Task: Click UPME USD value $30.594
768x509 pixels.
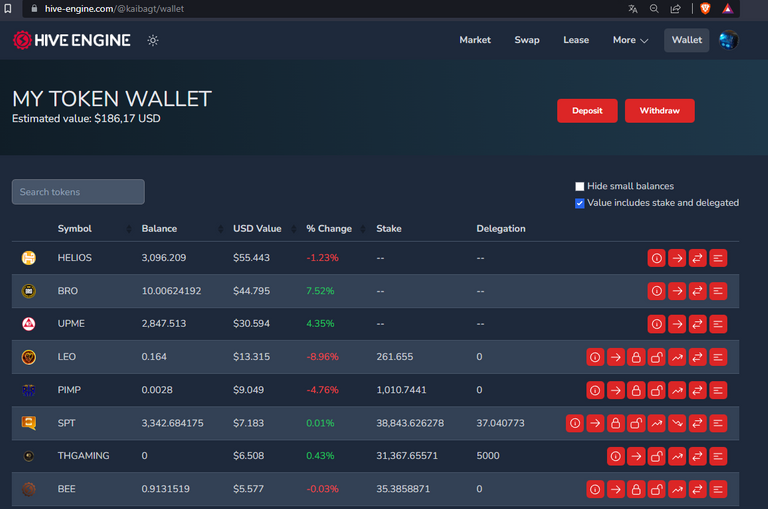Action: [251, 323]
